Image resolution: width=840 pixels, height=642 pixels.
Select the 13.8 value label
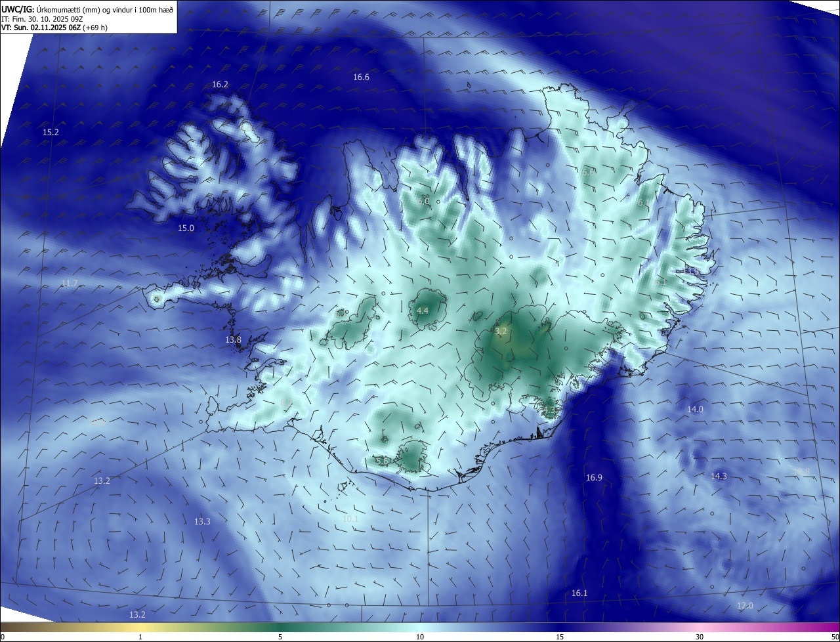[x=233, y=340]
